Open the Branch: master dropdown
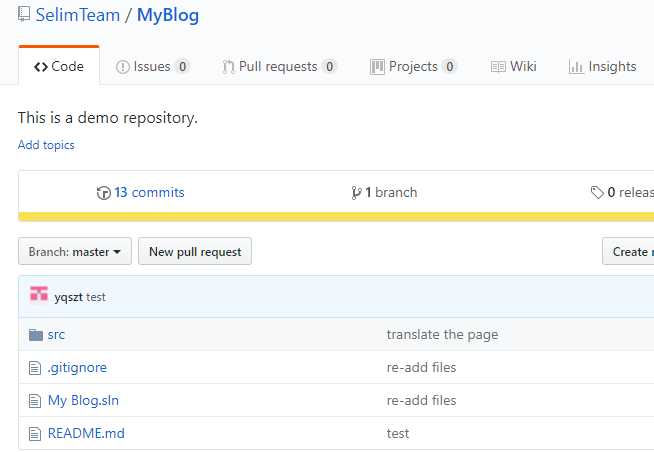This screenshot has height=452, width=654. 75,251
